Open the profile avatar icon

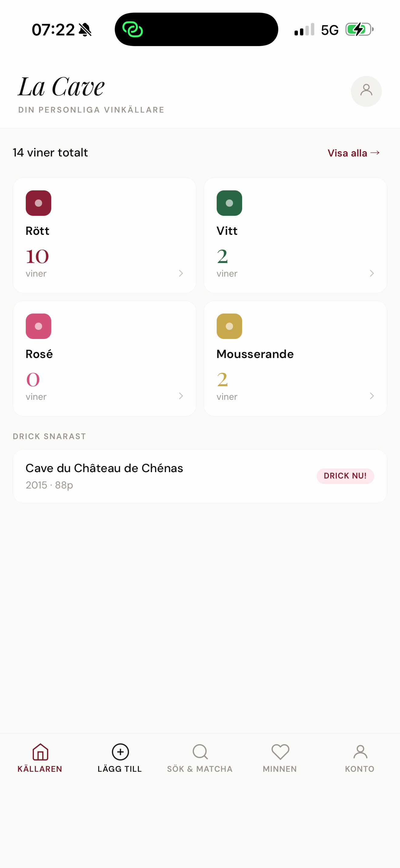click(366, 91)
